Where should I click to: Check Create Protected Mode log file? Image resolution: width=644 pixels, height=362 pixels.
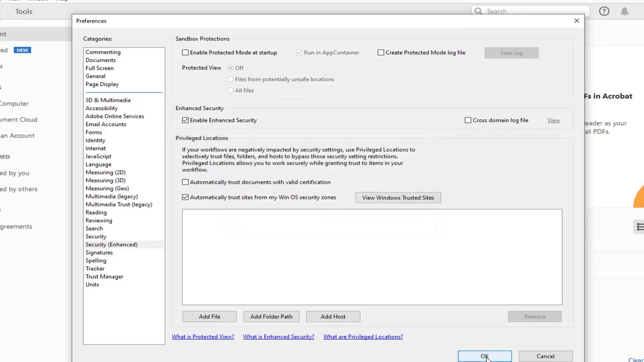click(x=381, y=53)
